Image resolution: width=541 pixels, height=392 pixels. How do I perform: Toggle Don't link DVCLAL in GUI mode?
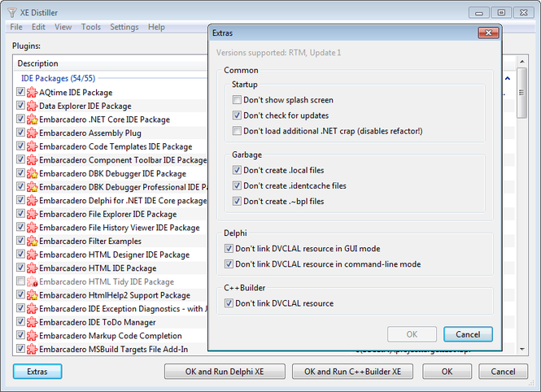point(229,248)
